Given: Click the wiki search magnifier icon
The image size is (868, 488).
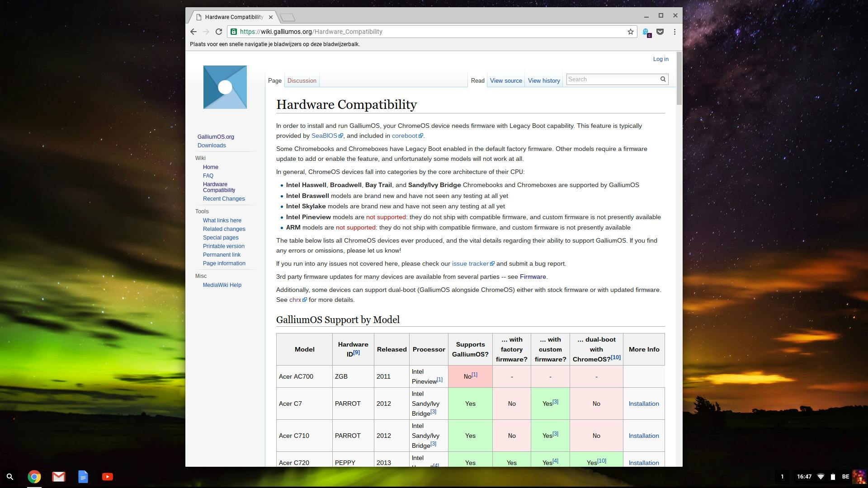Looking at the screenshot, I should click(663, 80).
